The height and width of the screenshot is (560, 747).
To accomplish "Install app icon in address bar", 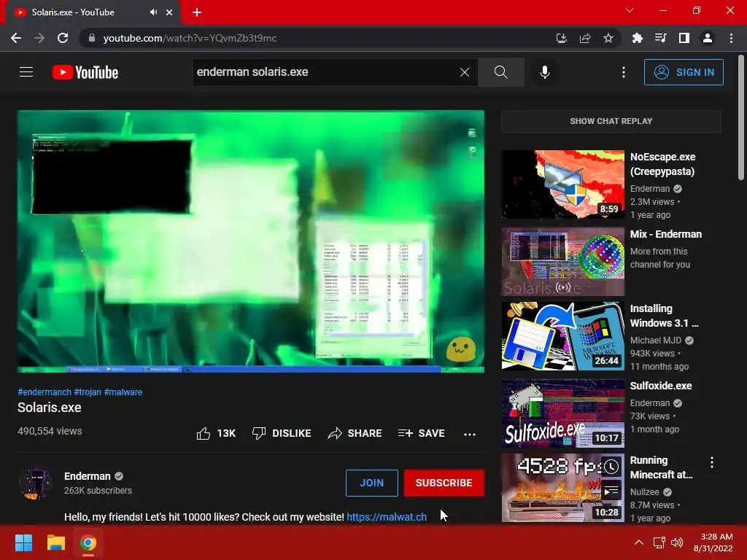I will point(561,38).
